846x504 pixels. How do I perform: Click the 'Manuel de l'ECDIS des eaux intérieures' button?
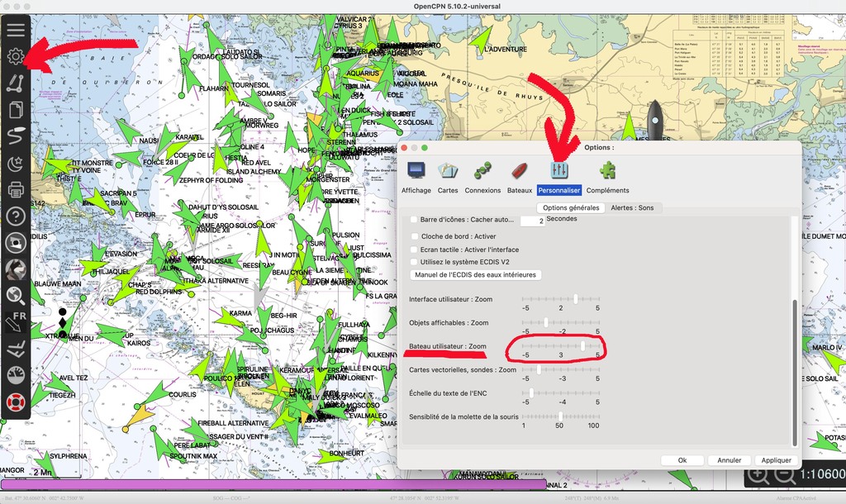pos(475,274)
